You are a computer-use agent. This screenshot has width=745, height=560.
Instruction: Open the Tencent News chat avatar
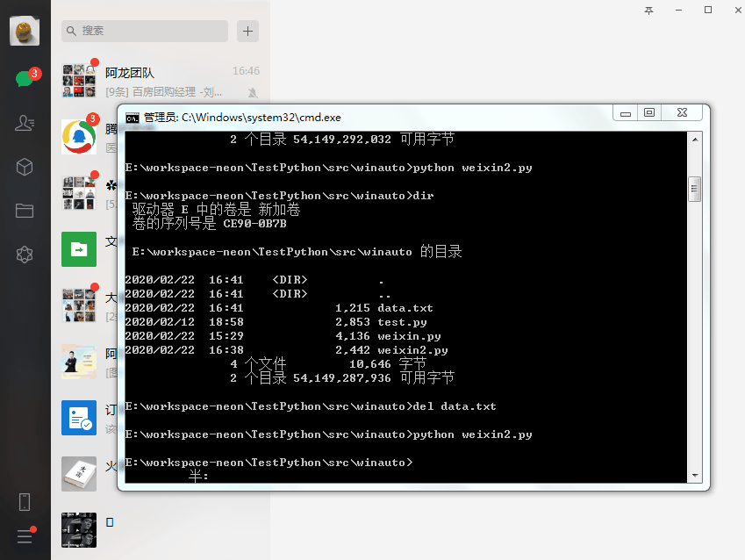(x=79, y=137)
